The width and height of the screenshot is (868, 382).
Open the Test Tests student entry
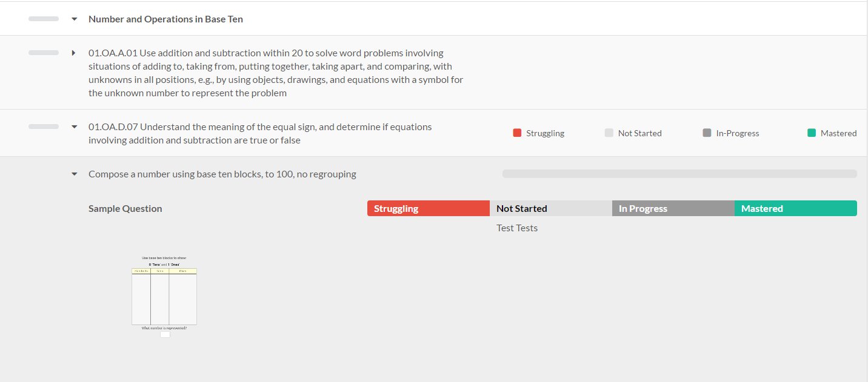click(x=517, y=228)
